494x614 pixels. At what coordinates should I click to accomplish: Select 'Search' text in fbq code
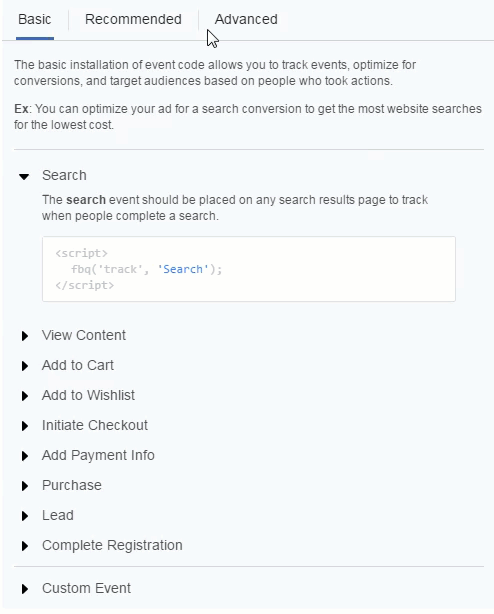click(x=183, y=269)
